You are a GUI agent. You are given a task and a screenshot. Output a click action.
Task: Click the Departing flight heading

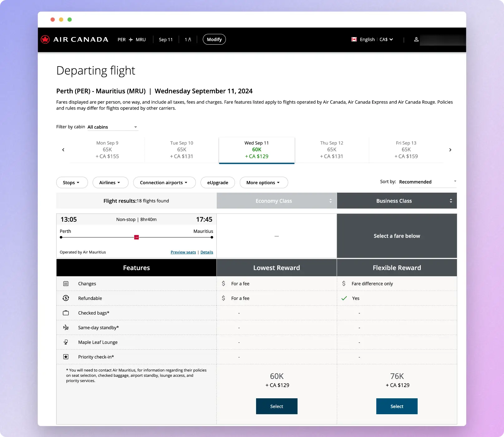pos(96,71)
